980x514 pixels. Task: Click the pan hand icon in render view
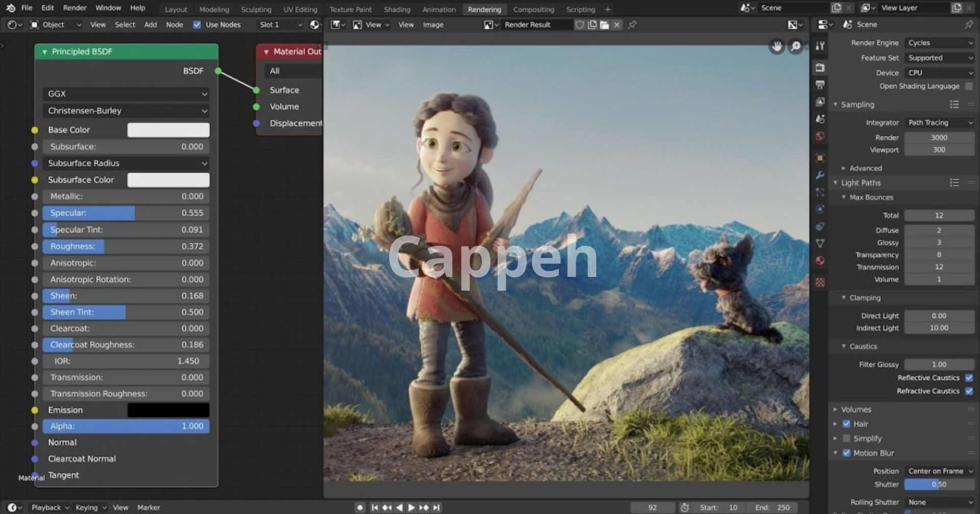(x=777, y=47)
